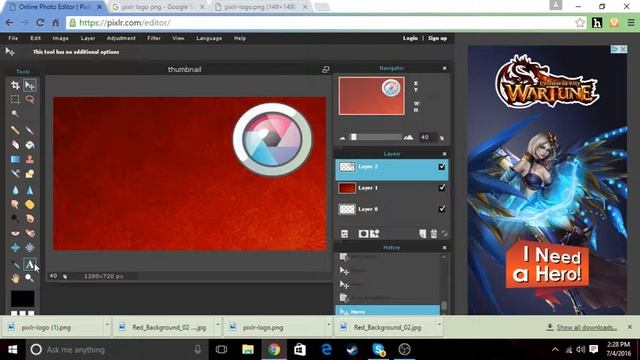Choose the Bloat tool

point(15,248)
